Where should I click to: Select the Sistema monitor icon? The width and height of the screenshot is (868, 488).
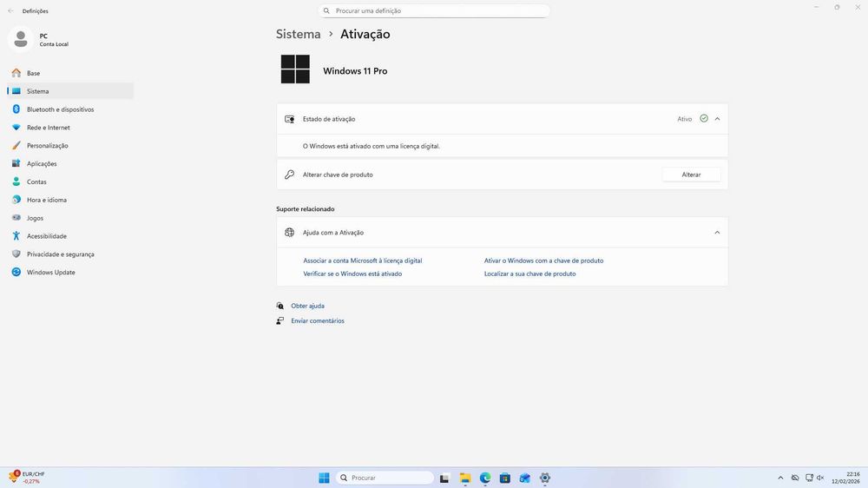click(x=16, y=91)
